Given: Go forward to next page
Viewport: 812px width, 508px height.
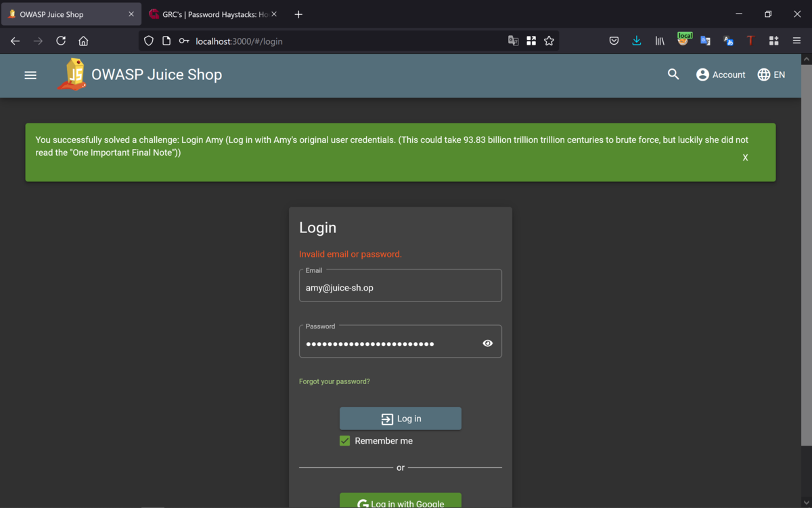Looking at the screenshot, I should coord(38,41).
